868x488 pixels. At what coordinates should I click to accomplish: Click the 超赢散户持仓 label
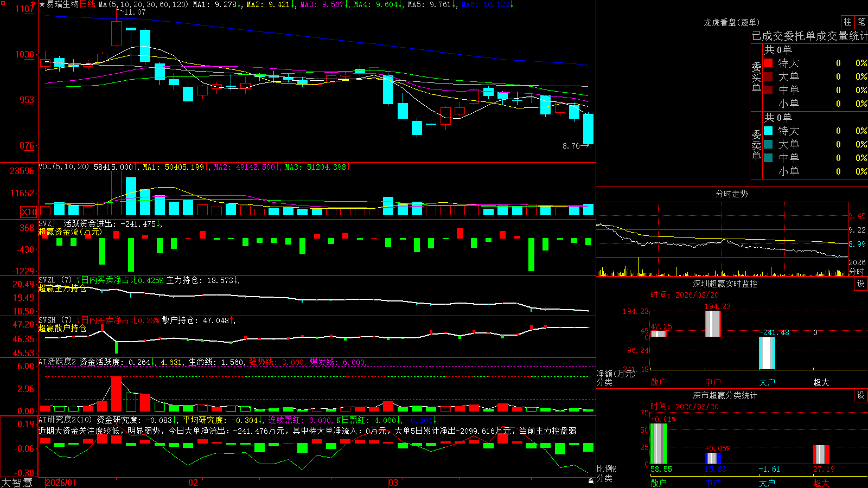pyautogui.click(x=62, y=329)
